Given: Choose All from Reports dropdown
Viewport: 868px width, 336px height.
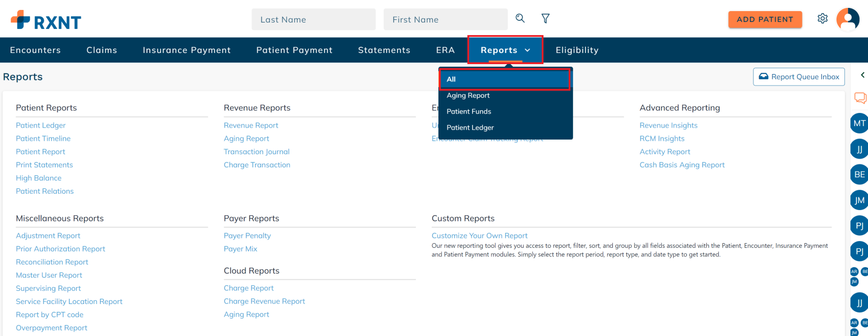Looking at the screenshot, I should tap(505, 79).
